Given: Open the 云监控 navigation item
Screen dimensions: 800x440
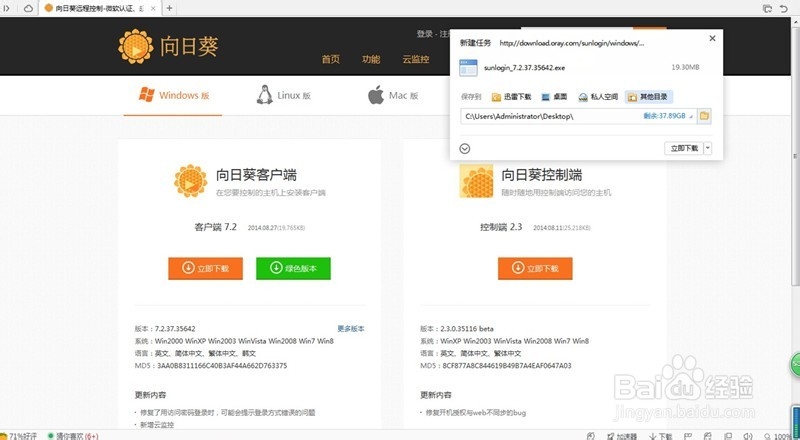Looking at the screenshot, I should [416, 59].
